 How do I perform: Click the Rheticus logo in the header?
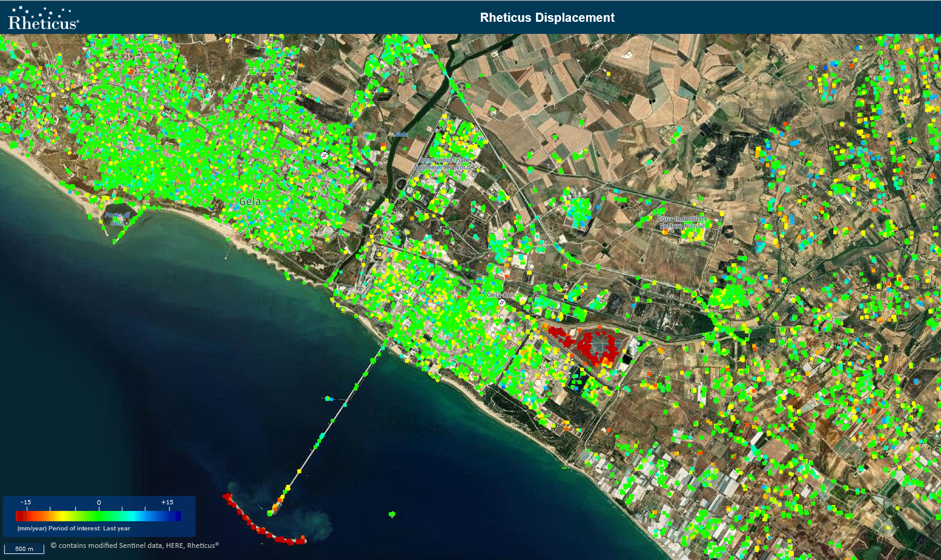43,18
